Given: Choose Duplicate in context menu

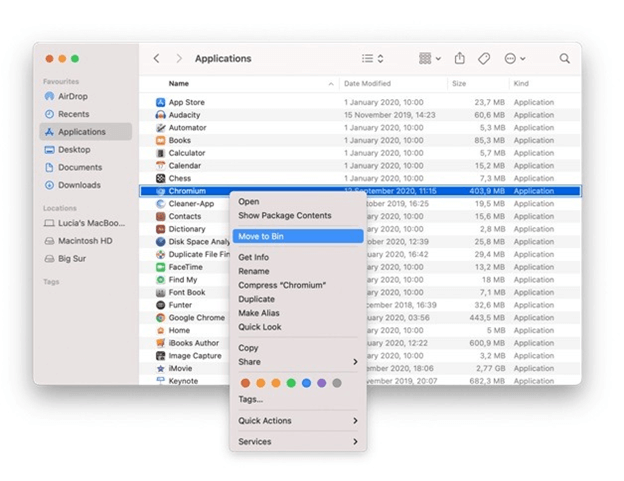Looking at the screenshot, I should click(x=298, y=299).
